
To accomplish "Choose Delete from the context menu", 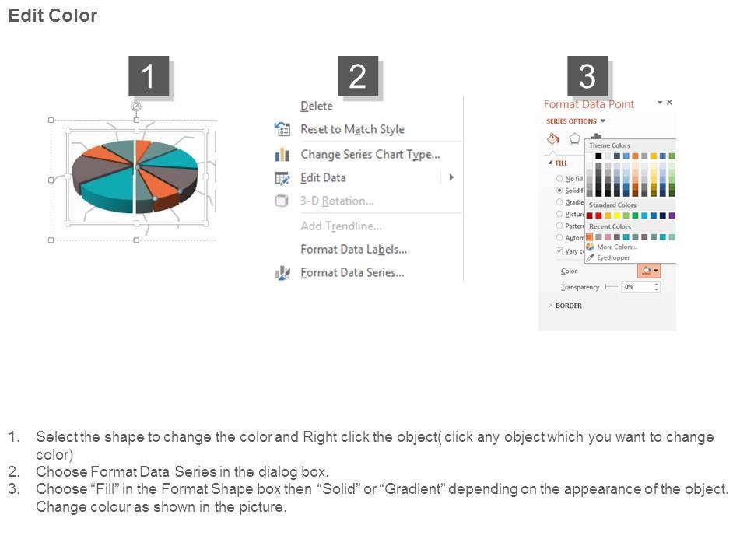I will [316, 106].
